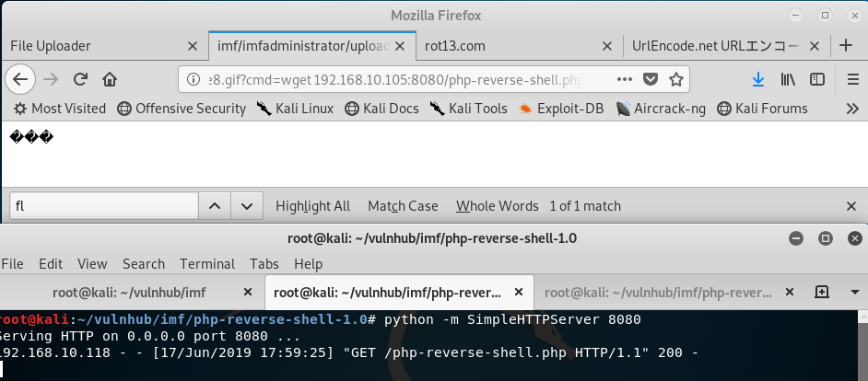
Task: Switch to the greyed-out third terminal tab
Action: click(x=668, y=292)
